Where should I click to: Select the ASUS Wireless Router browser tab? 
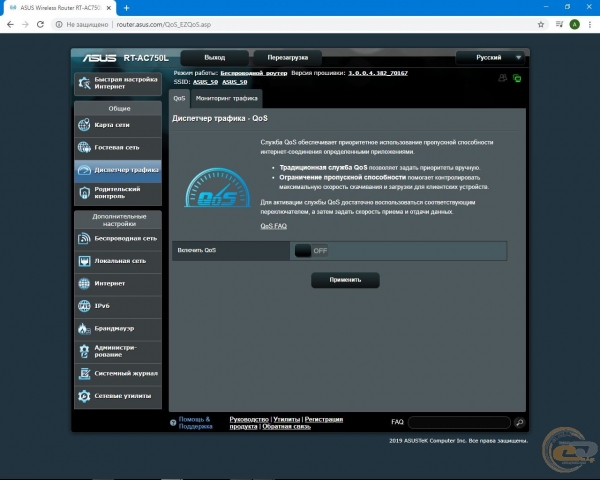(59, 8)
